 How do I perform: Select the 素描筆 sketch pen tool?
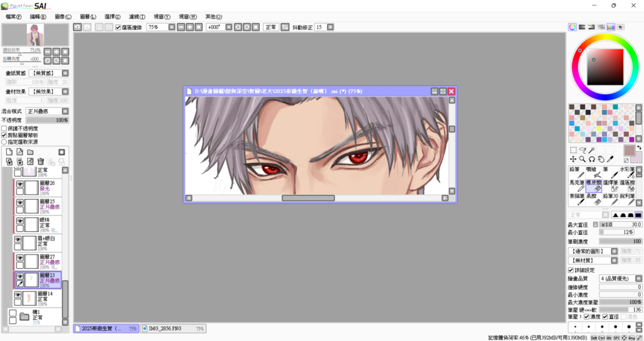point(576,200)
